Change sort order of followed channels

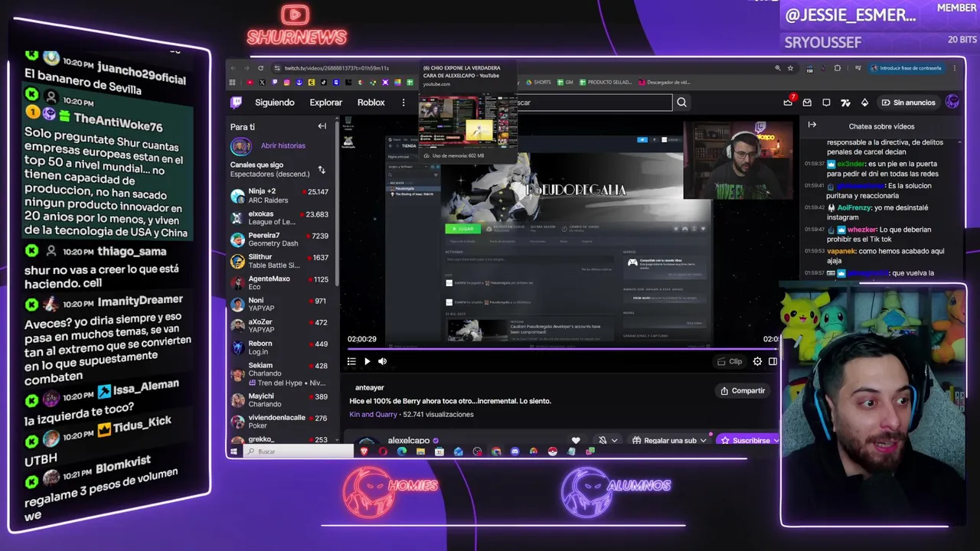pos(322,170)
